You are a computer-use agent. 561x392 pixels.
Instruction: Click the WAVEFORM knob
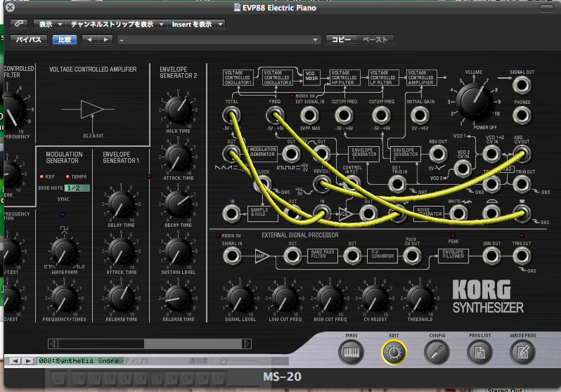(x=64, y=251)
